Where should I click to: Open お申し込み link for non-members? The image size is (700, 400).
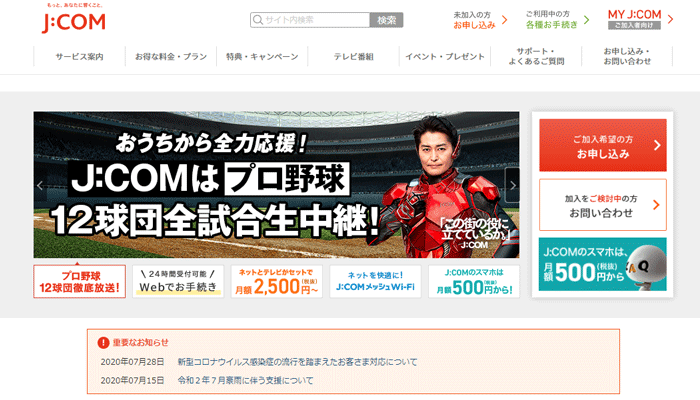(x=480, y=20)
